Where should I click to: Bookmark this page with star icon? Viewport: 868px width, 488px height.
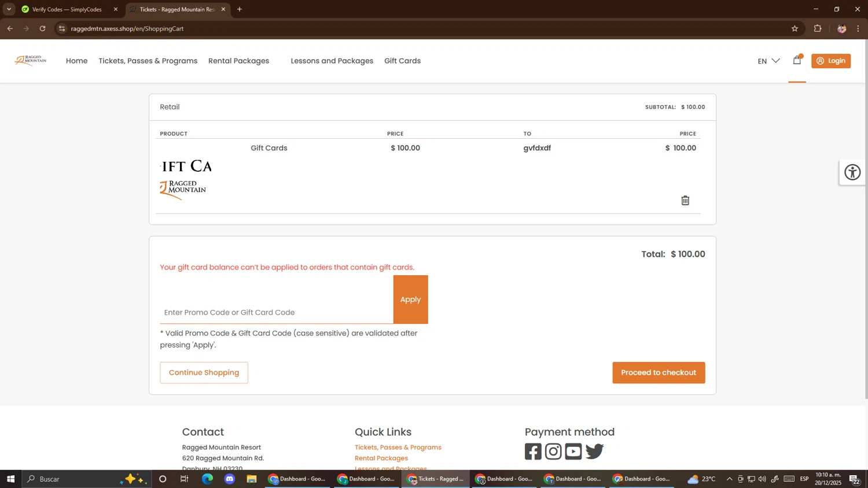795,28
